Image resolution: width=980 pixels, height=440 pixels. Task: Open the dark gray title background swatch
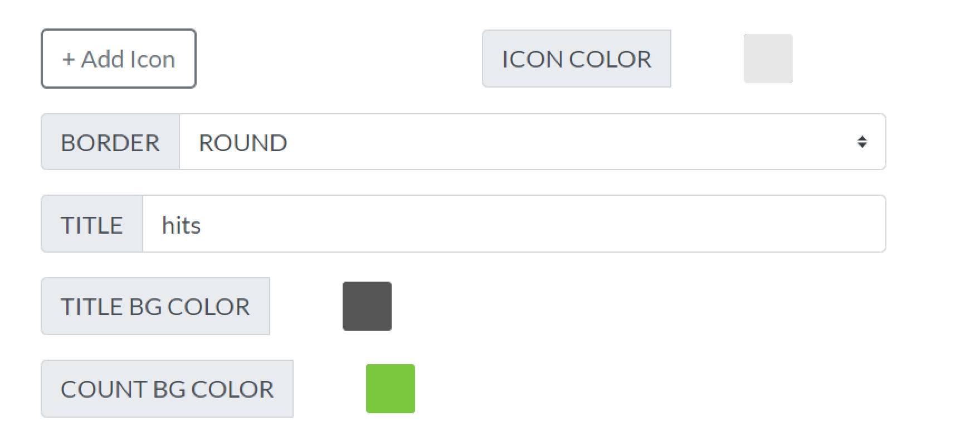(x=367, y=306)
